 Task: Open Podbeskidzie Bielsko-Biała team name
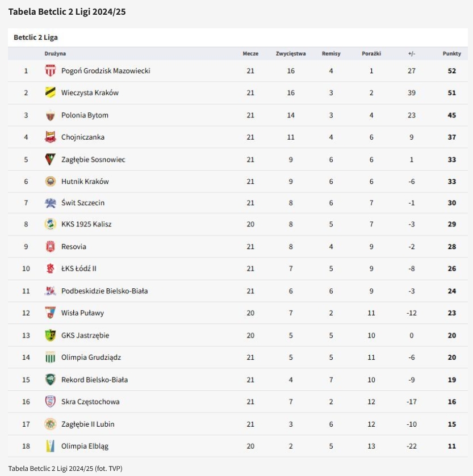(104, 291)
